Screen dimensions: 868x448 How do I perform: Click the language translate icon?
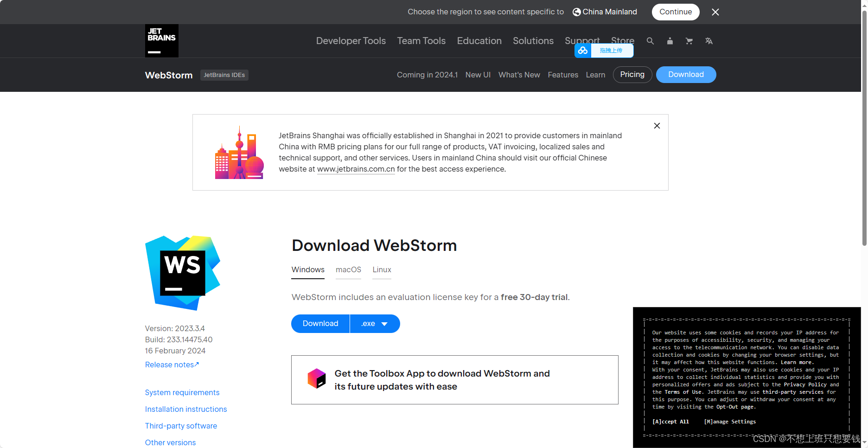[x=708, y=41]
